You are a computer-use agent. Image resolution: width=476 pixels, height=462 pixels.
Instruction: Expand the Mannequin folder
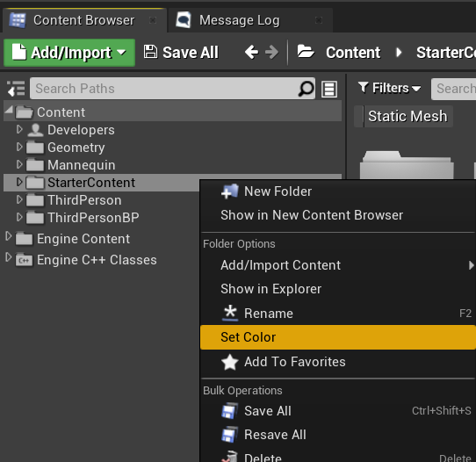19,164
